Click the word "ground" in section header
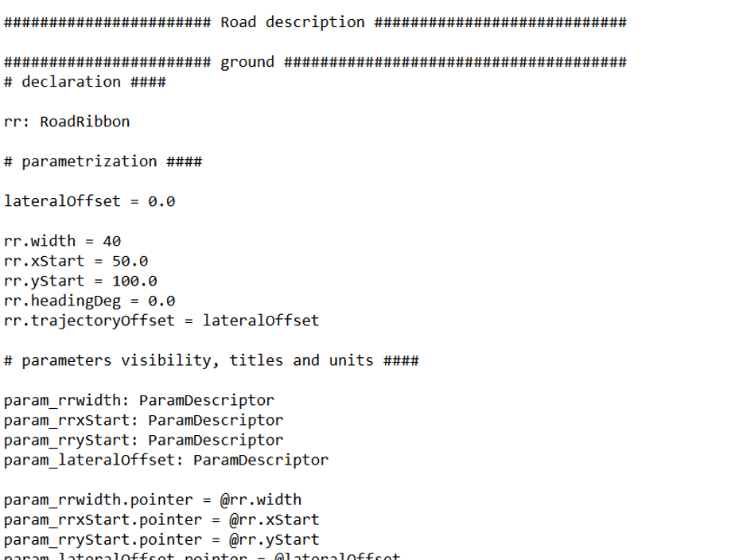This screenshot has width=731, height=560. click(x=247, y=62)
